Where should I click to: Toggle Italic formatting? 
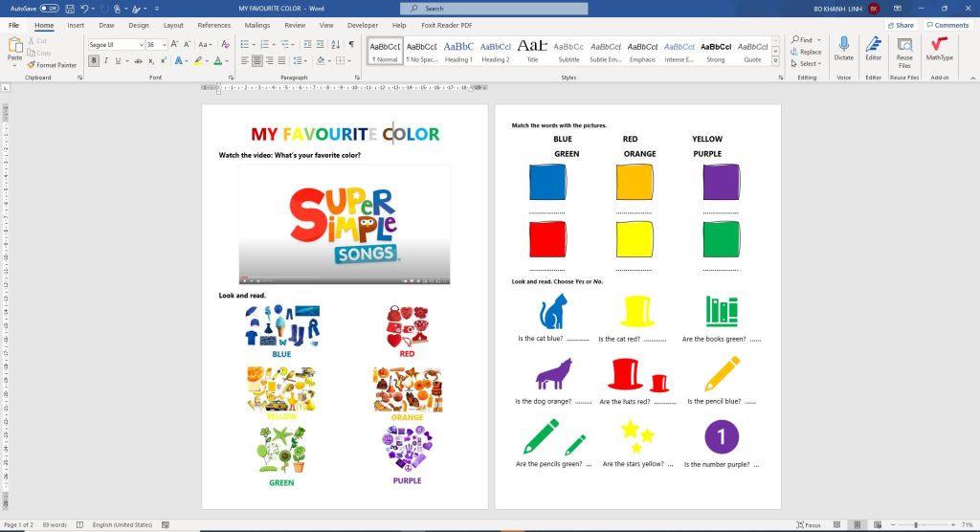click(107, 60)
